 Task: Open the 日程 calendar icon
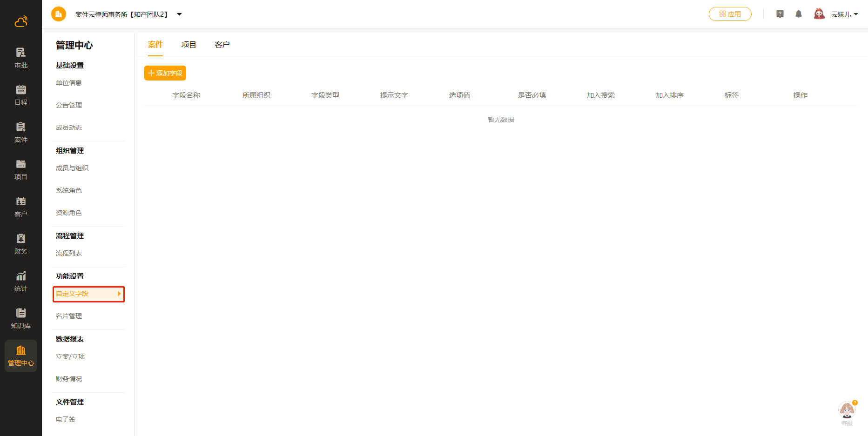coord(21,90)
